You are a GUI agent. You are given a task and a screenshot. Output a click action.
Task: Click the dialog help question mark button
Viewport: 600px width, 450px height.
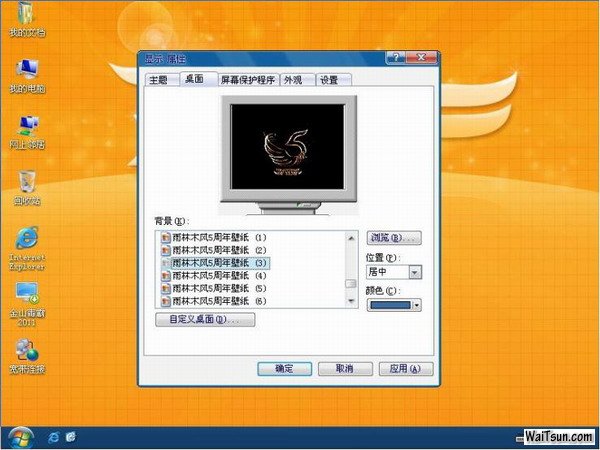399,59
